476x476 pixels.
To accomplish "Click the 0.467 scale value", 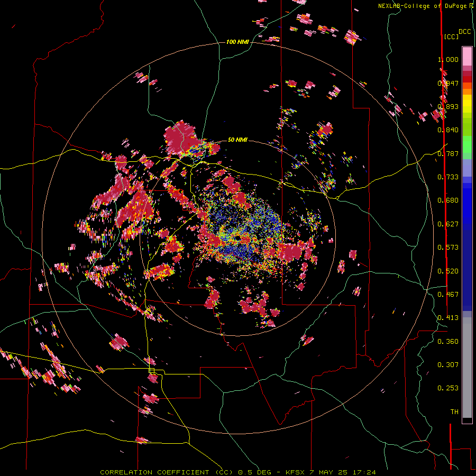I will tap(448, 295).
